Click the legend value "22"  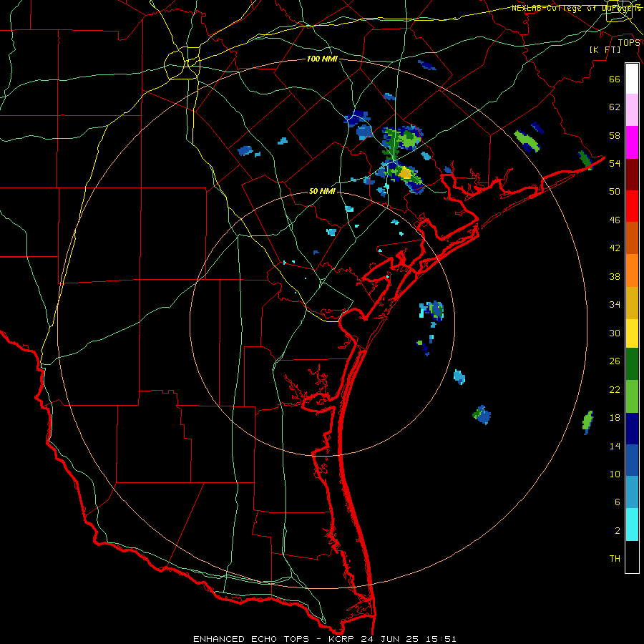tap(615, 389)
